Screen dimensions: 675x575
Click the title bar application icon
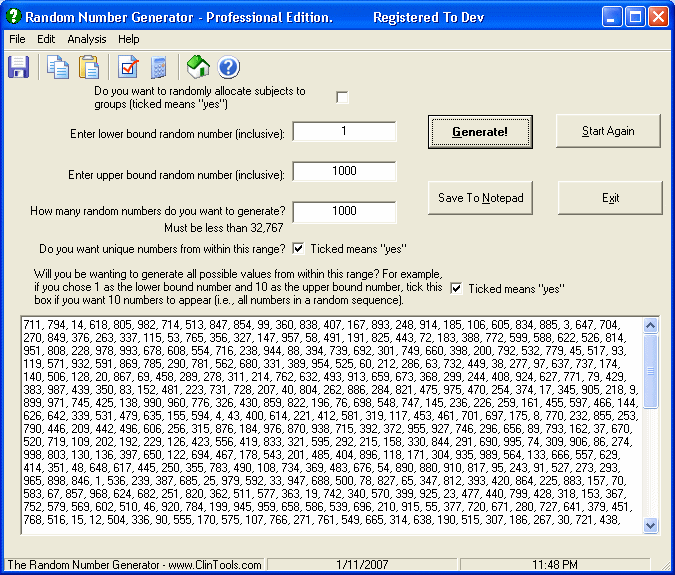tap(13, 17)
